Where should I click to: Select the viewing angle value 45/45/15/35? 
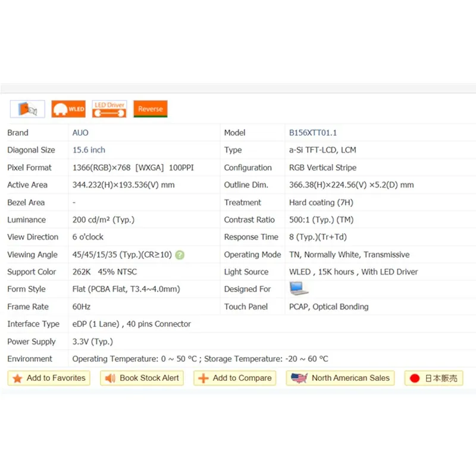click(x=95, y=255)
